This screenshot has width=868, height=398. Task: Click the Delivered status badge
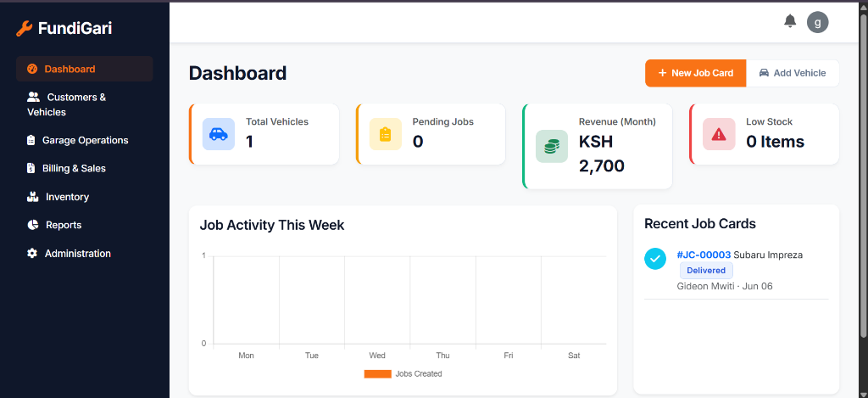(706, 271)
